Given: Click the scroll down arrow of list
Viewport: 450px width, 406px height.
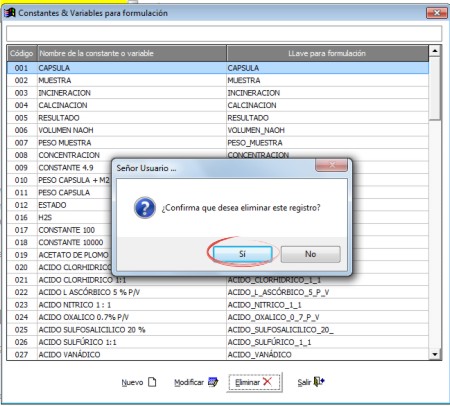Looking at the screenshot, I should pyautogui.click(x=435, y=354).
